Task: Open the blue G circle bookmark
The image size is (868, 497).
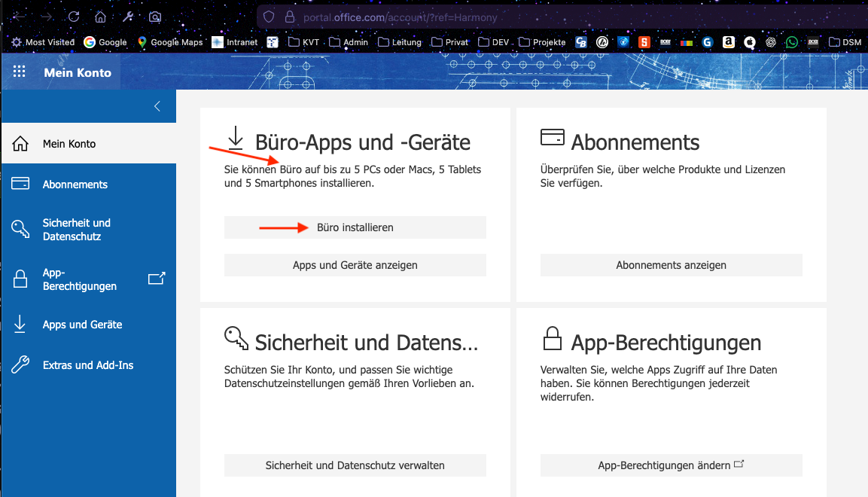Action: 708,42
